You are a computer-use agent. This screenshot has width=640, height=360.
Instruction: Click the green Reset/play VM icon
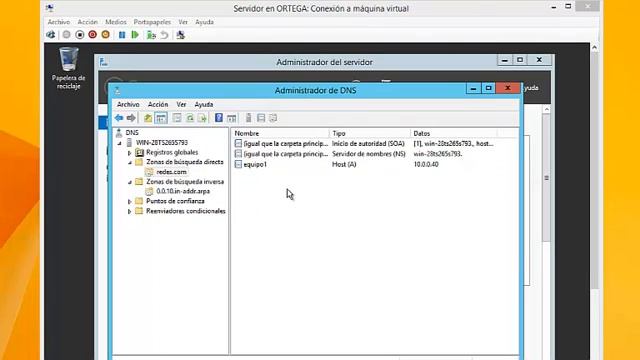[x=135, y=35]
